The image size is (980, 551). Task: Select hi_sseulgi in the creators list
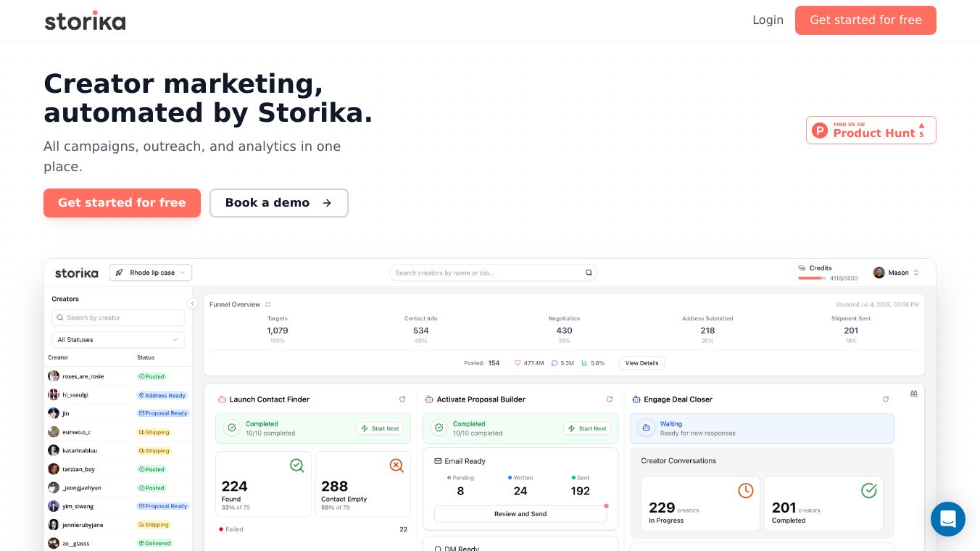click(75, 395)
